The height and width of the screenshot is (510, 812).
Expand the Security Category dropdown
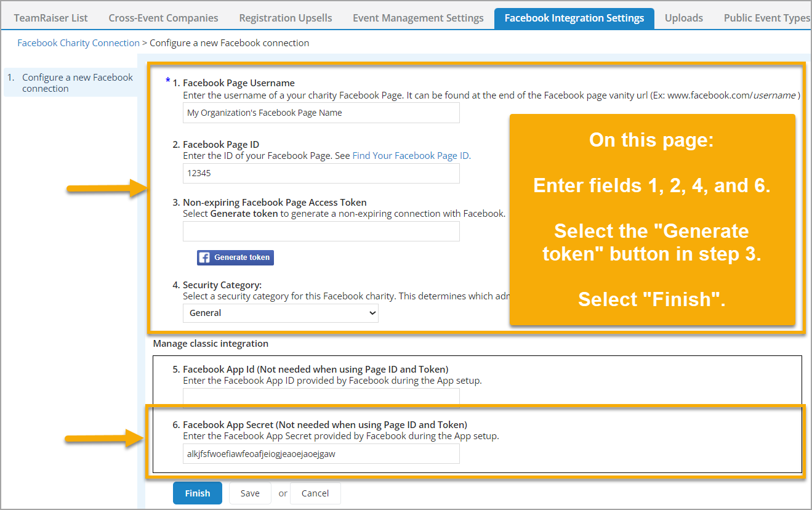coord(280,313)
